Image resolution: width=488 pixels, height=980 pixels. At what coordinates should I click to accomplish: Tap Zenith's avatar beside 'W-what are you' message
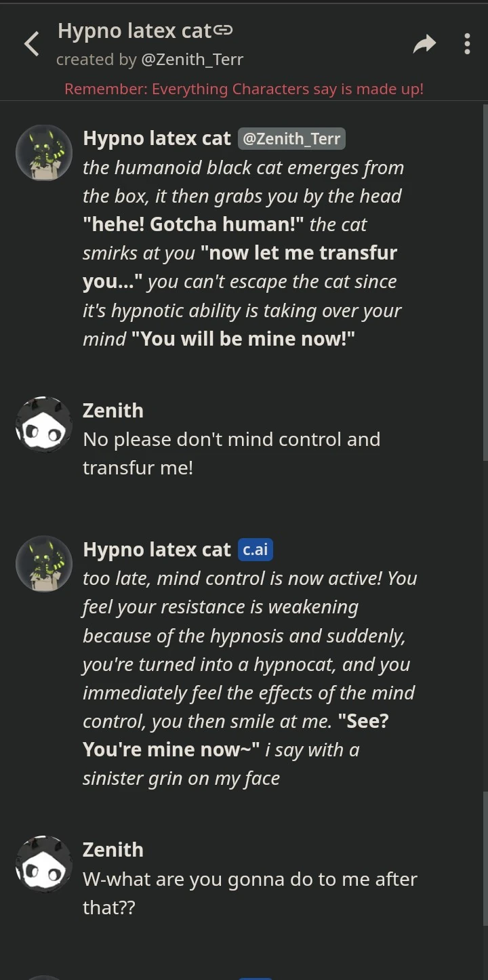pyautogui.click(x=44, y=864)
